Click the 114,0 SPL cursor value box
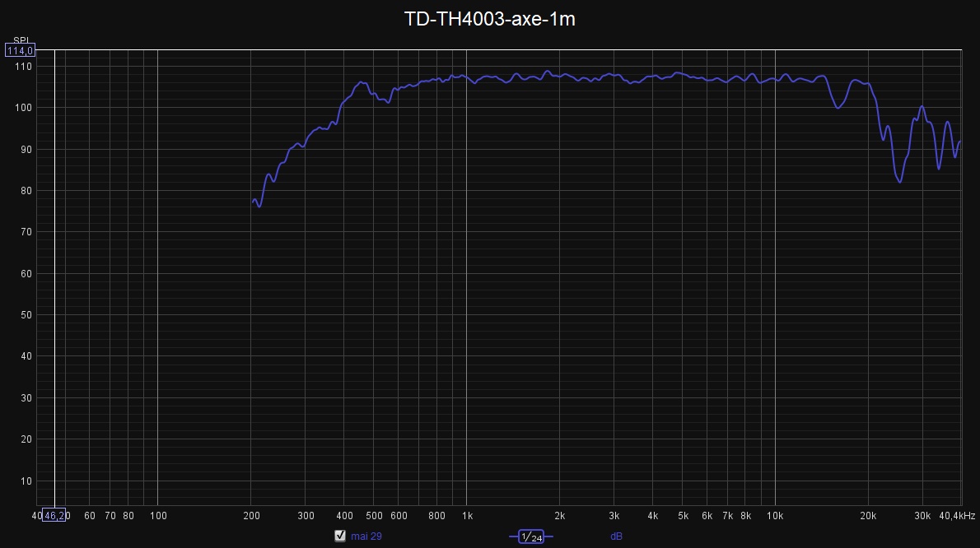The height and width of the screenshot is (548, 980). 20,51
